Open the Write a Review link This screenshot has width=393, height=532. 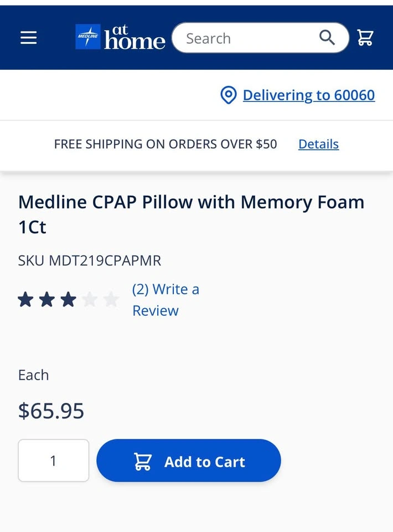pos(166,300)
